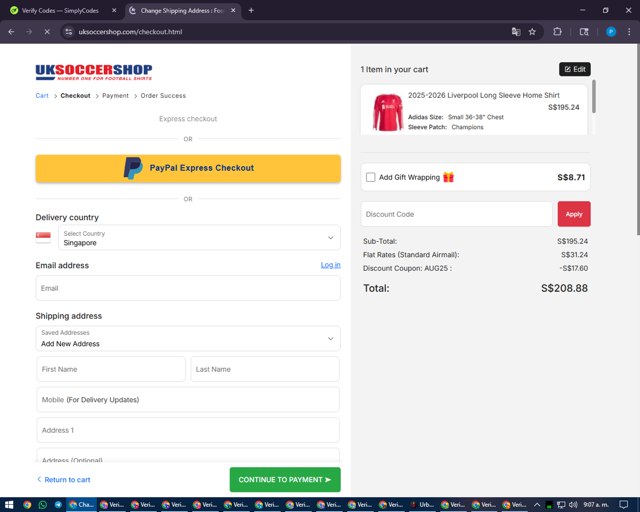Open the Chrome side panel search icon

coord(584,31)
